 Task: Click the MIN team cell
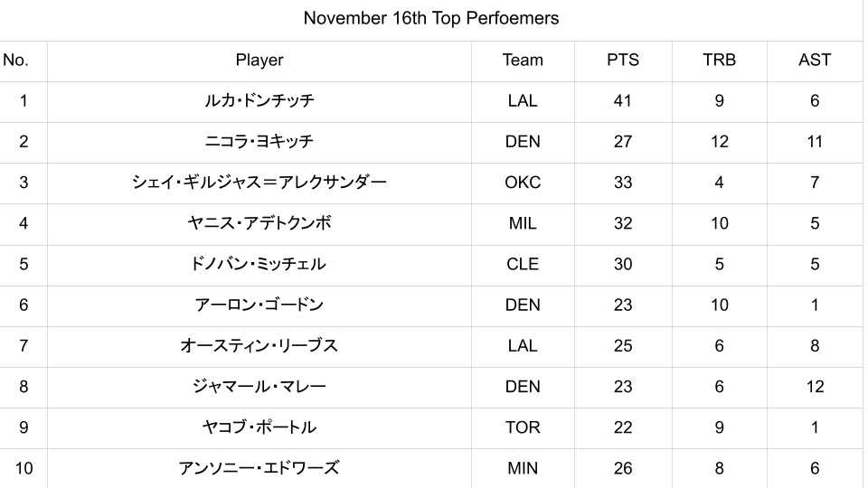(x=523, y=468)
